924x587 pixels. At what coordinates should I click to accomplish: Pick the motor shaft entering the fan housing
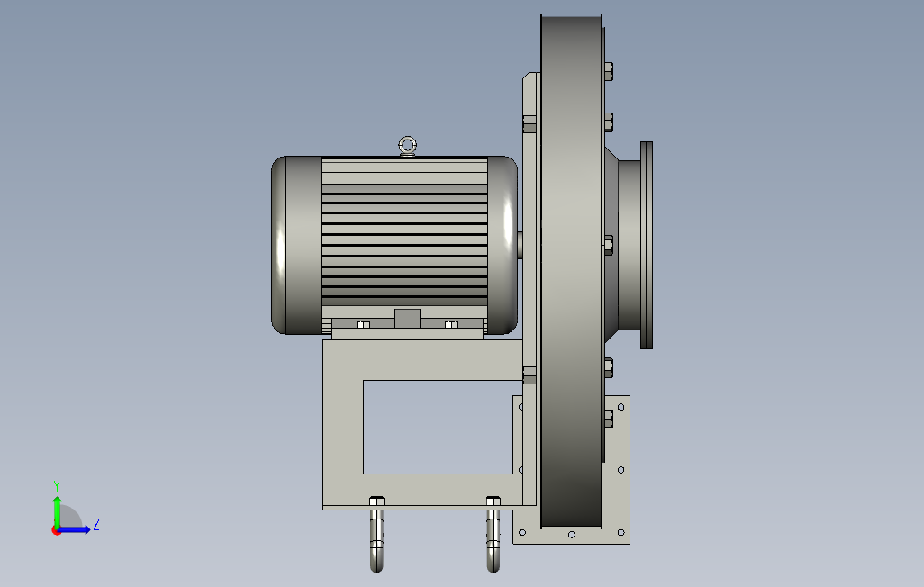pyautogui.click(x=521, y=245)
